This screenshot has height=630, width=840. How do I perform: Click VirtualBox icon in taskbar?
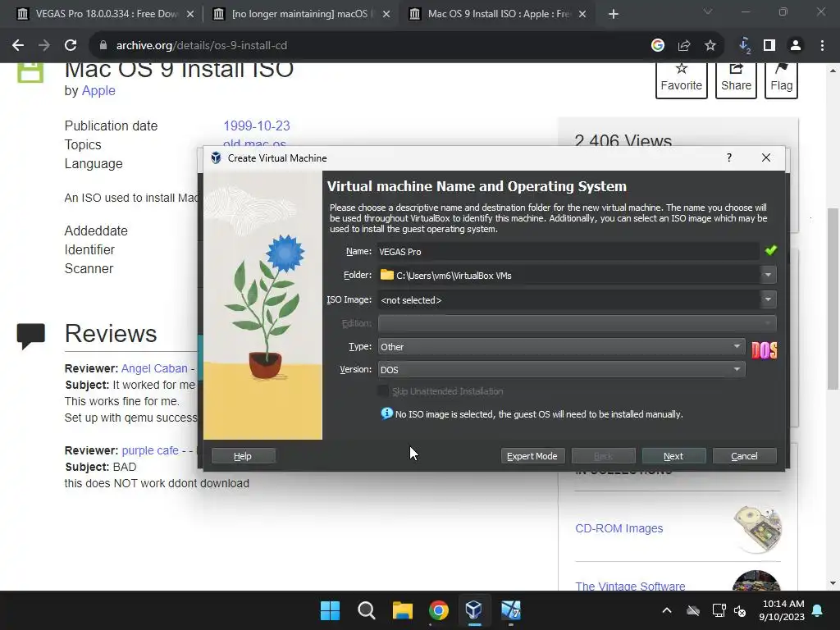474,610
